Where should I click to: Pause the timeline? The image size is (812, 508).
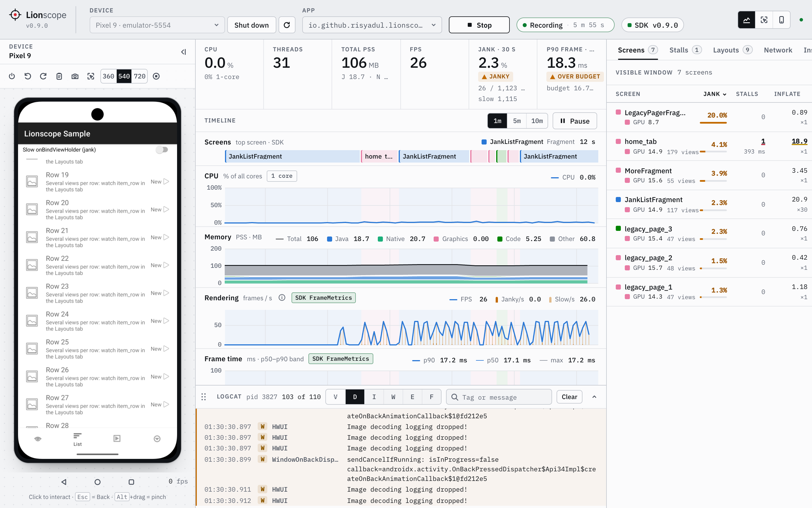[x=575, y=121]
